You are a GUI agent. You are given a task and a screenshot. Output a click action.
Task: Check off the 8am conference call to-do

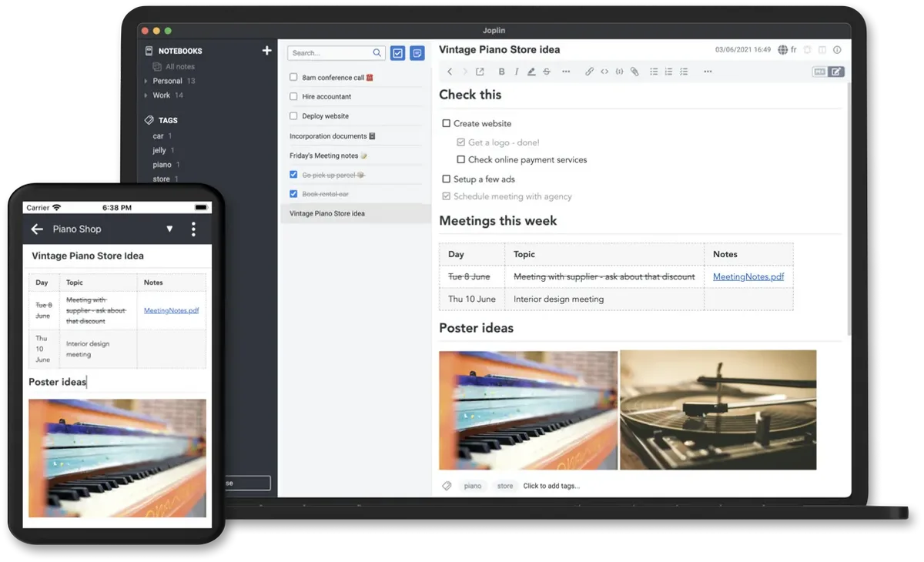click(x=293, y=77)
